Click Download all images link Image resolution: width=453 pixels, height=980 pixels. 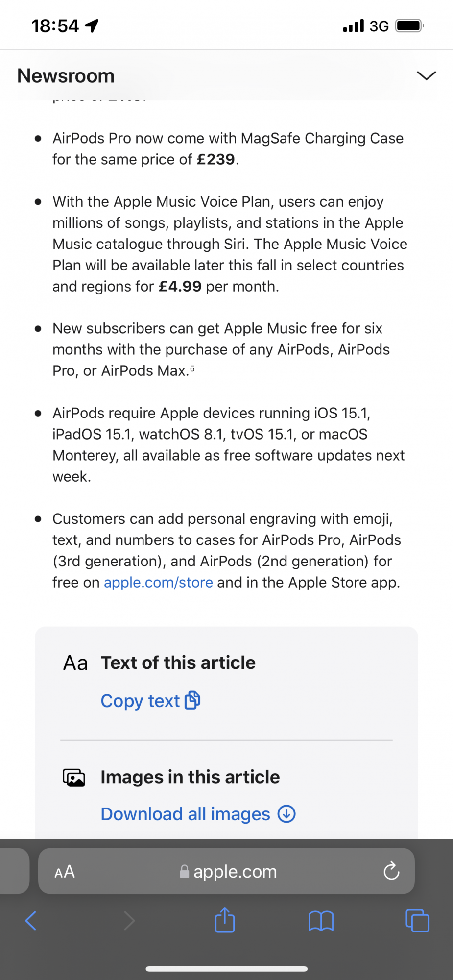(185, 814)
